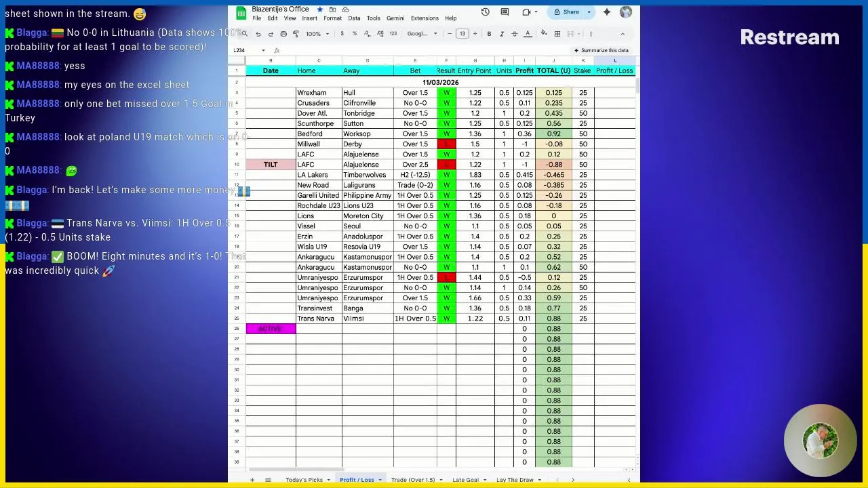
Task: Star the Blazentije's Office document
Action: [x=321, y=9]
